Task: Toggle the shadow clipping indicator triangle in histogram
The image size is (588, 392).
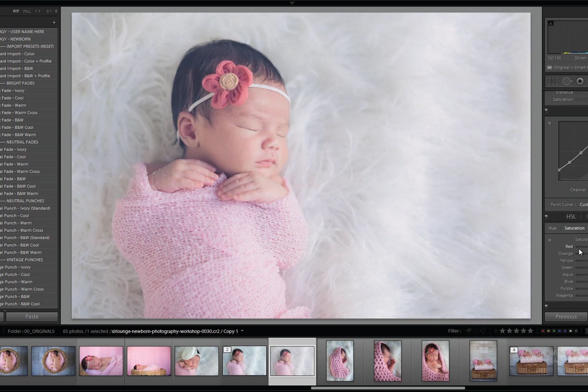Action: 551,23
